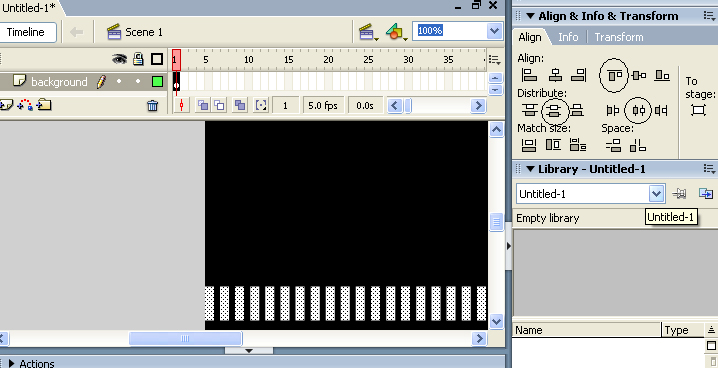Select the background layer

pyautogui.click(x=59, y=82)
